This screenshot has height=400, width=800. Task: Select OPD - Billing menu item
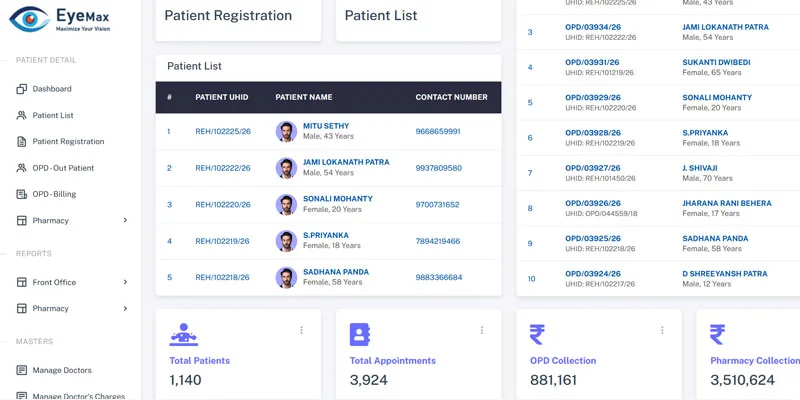pos(54,194)
